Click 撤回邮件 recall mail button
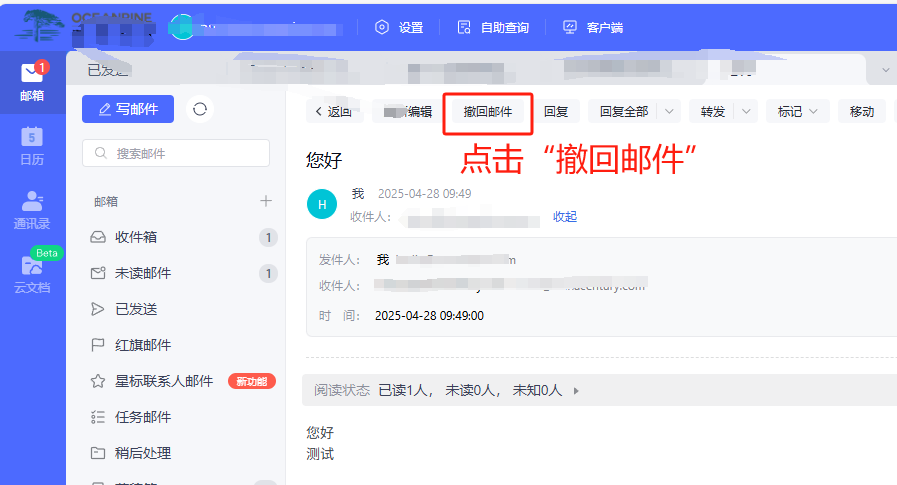897x485 pixels. point(488,112)
